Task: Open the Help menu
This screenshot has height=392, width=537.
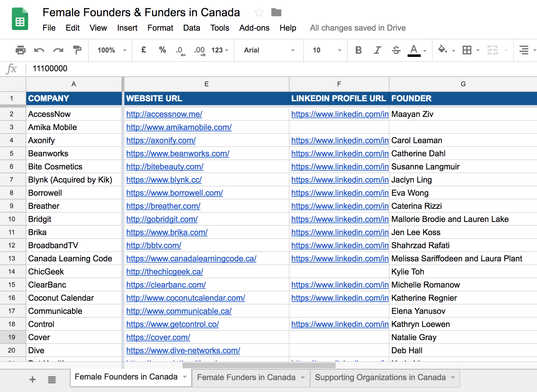Action: coord(288,28)
